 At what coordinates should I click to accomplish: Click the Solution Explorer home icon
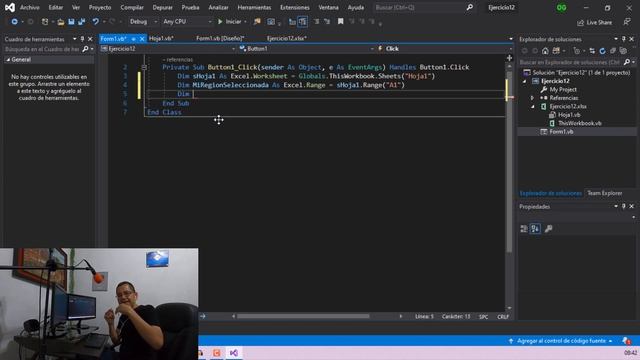point(545,51)
